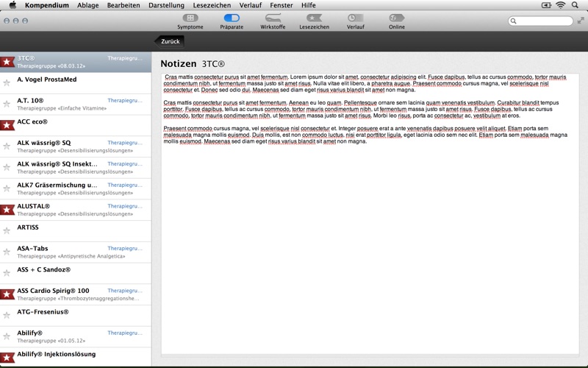The image size is (588, 368).
Task: Select A. Vogel ProstaMed in list
Action: (76, 83)
